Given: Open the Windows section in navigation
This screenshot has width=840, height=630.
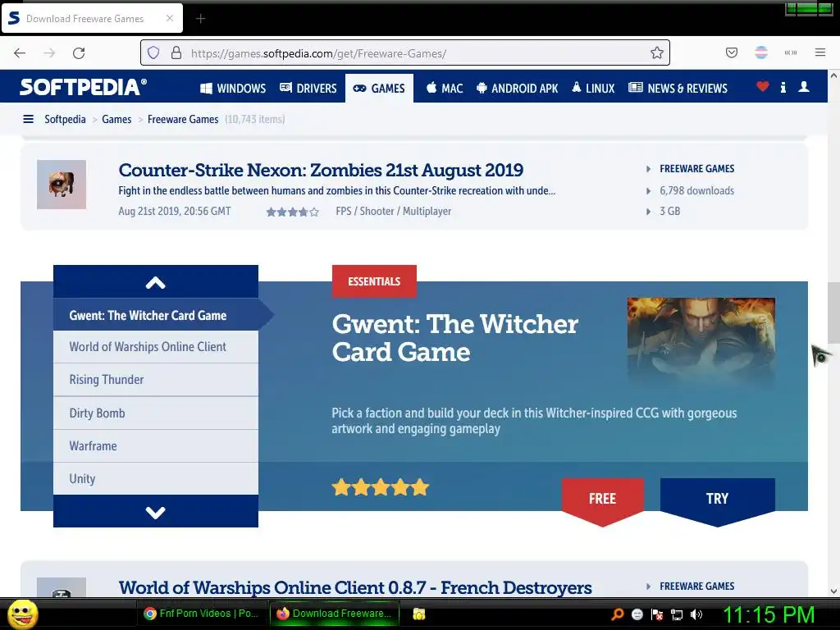Looking at the screenshot, I should coord(233,89).
